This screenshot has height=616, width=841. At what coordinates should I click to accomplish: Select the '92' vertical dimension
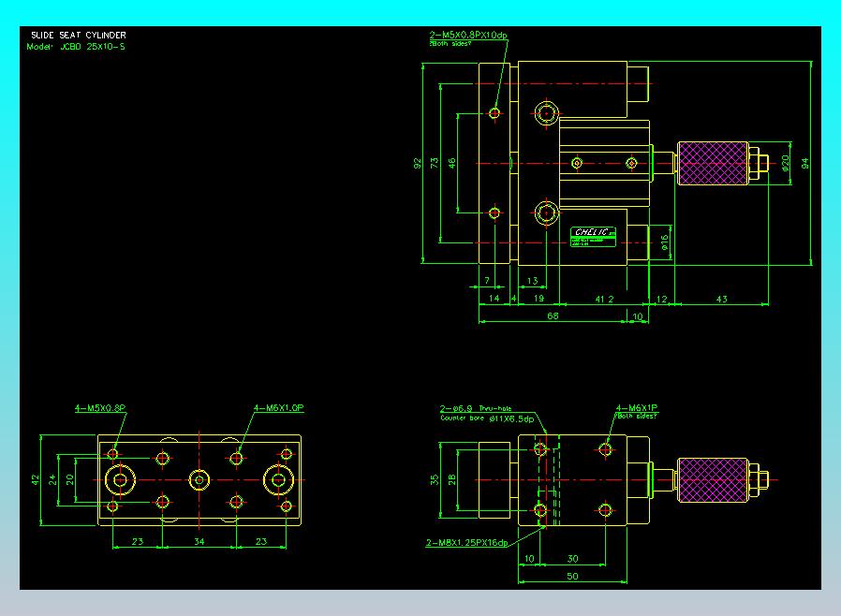click(x=418, y=164)
